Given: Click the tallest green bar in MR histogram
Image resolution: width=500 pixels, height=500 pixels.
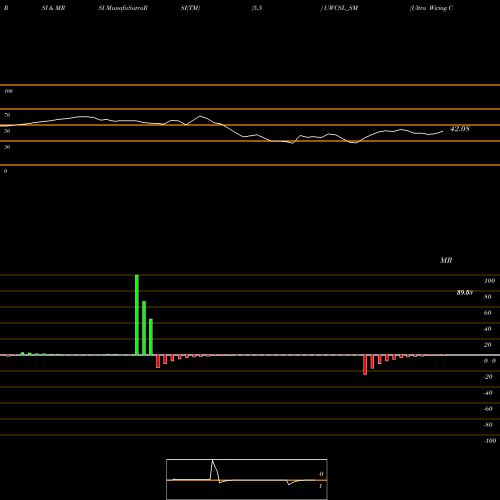Looking at the screenshot, I should (x=137, y=315).
